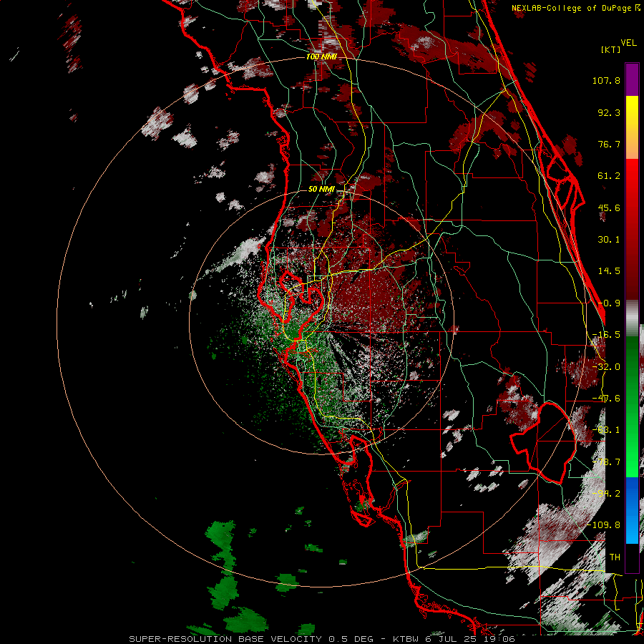This screenshot has width=644, height=644.
Task: Click the [KT] units label
Action: [x=610, y=49]
